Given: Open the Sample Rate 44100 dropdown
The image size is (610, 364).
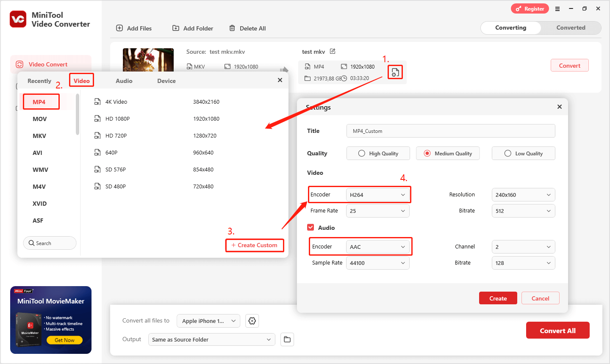Looking at the screenshot, I should 378,263.
